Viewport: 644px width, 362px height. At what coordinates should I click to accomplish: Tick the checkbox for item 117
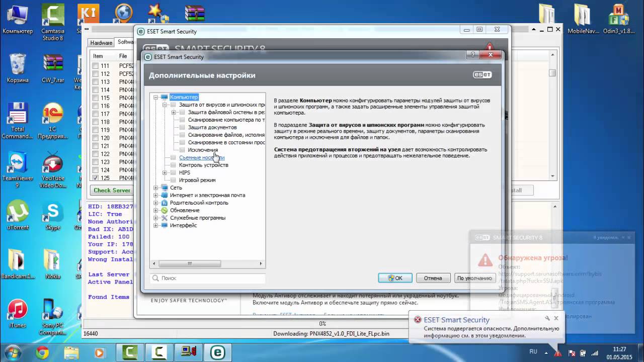[x=96, y=114]
